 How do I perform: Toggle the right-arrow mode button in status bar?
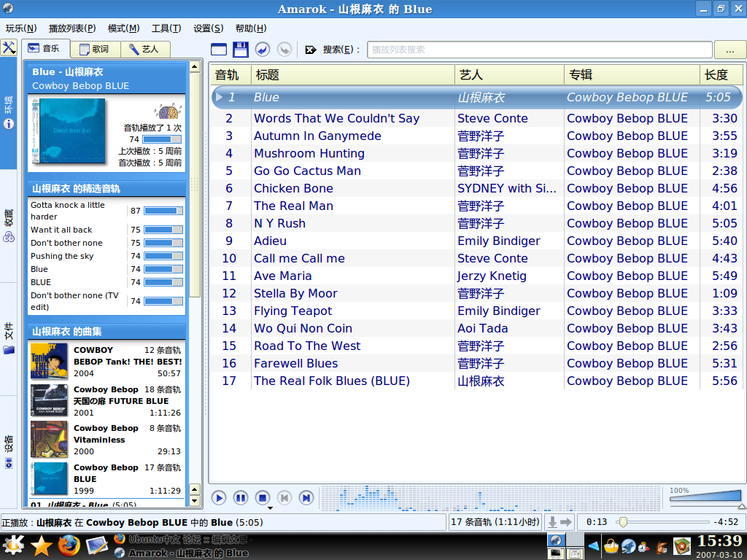click(x=566, y=522)
